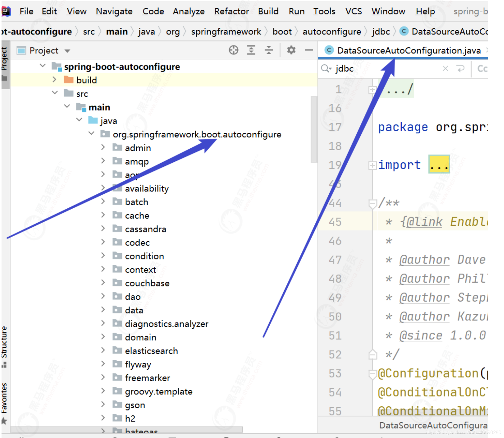The width and height of the screenshot is (504, 438).
Task: Open the Structure tool window tab
Action: [4, 347]
